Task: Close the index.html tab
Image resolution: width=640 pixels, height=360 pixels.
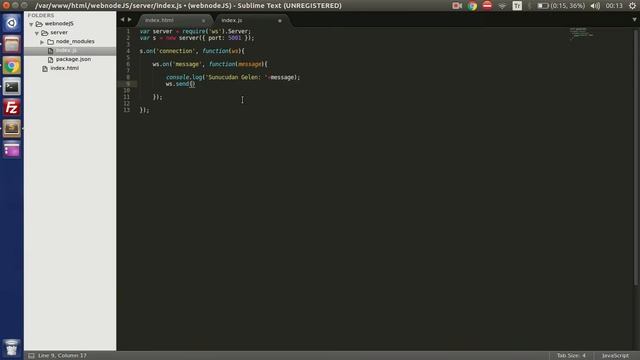Action: pos(203,20)
